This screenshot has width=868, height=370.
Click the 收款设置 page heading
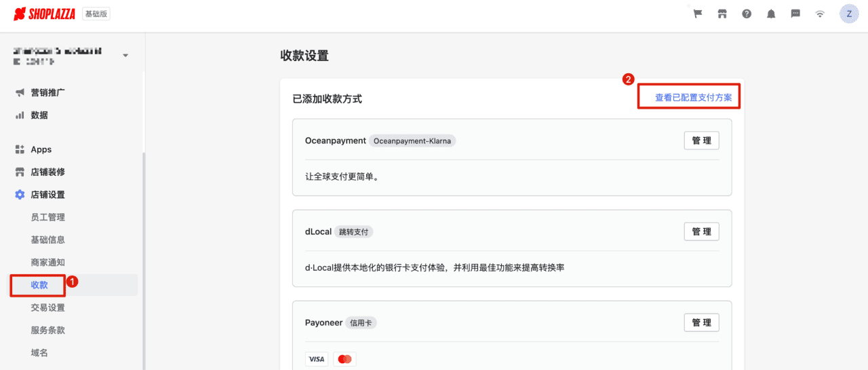click(x=304, y=56)
